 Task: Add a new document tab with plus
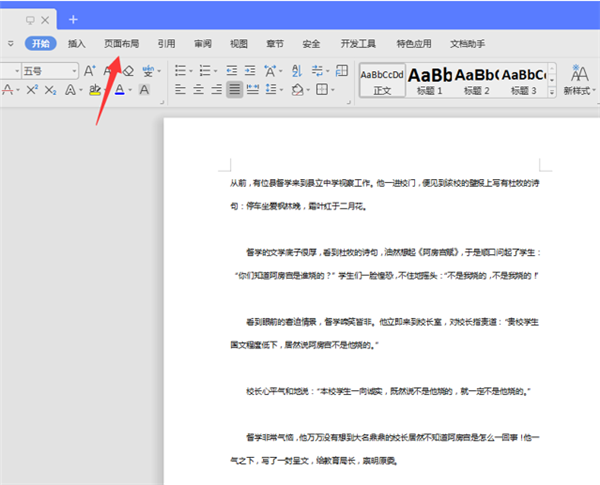[x=73, y=19]
